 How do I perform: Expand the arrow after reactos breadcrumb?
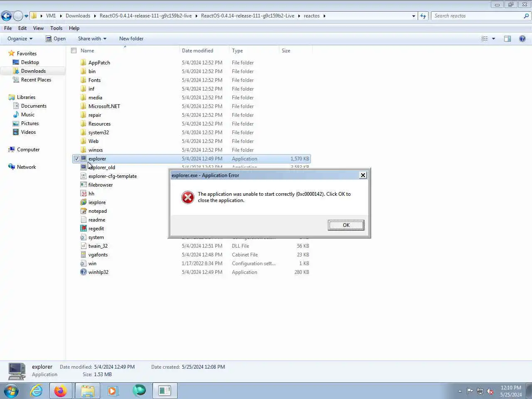(x=325, y=16)
